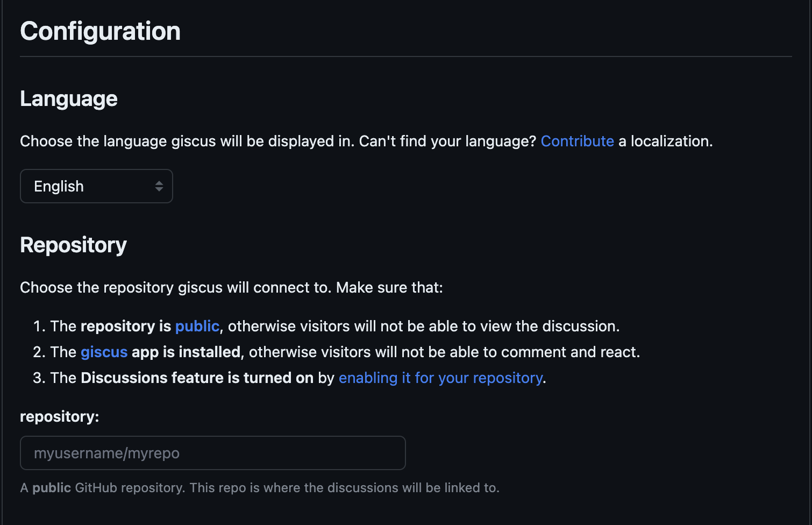
Task: Open the English language dropdown
Action: coord(96,186)
